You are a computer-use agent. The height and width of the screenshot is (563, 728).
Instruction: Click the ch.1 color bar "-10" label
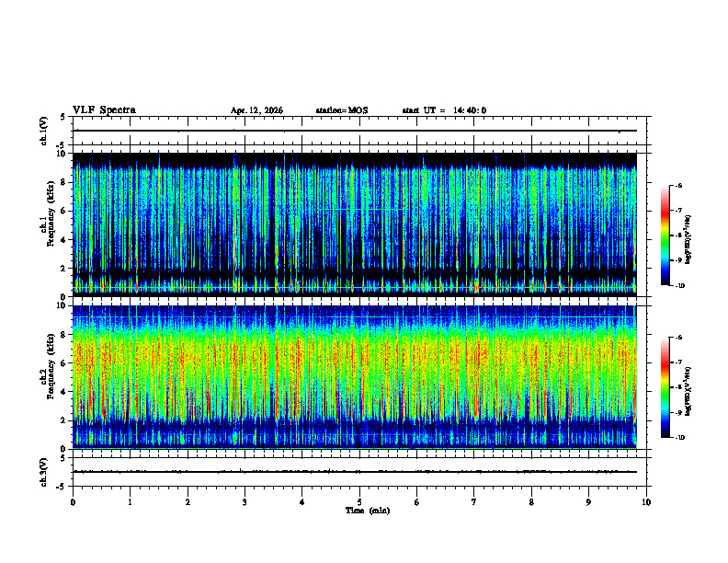680,285
